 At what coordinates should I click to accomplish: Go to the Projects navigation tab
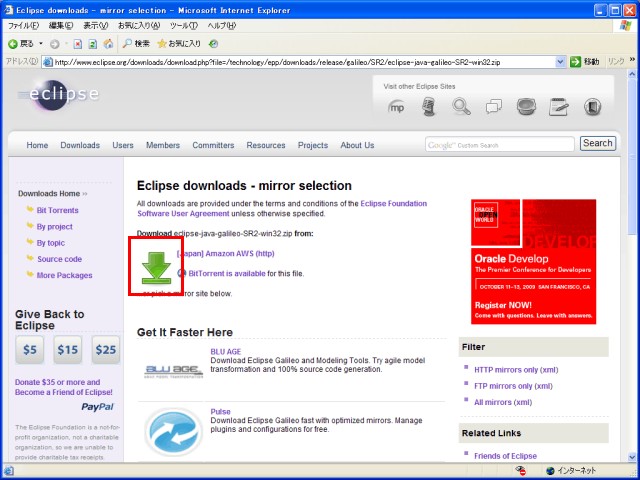pos(313,145)
